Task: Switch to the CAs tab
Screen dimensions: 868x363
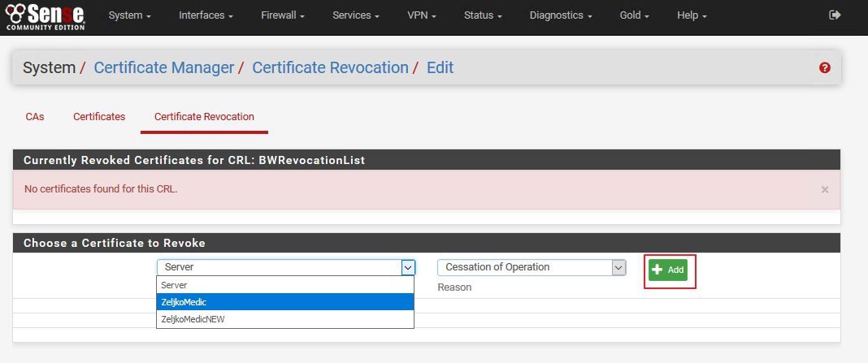Action: pos(35,117)
